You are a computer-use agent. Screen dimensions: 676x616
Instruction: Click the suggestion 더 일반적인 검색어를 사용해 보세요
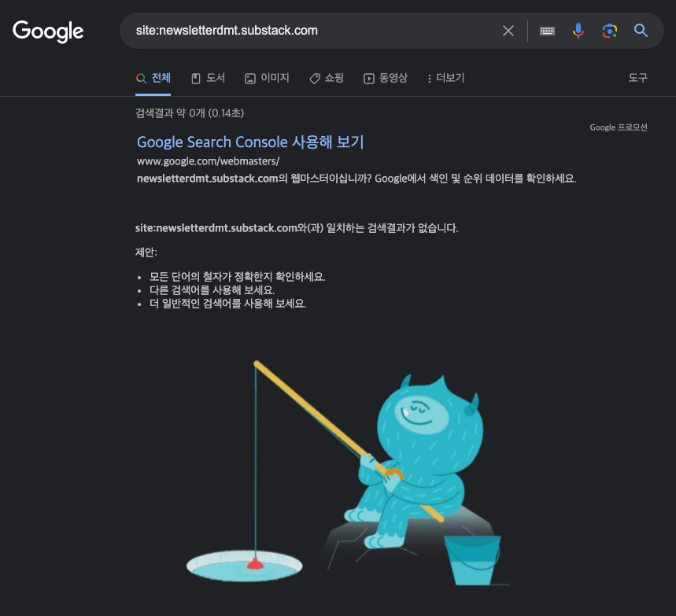(x=227, y=304)
